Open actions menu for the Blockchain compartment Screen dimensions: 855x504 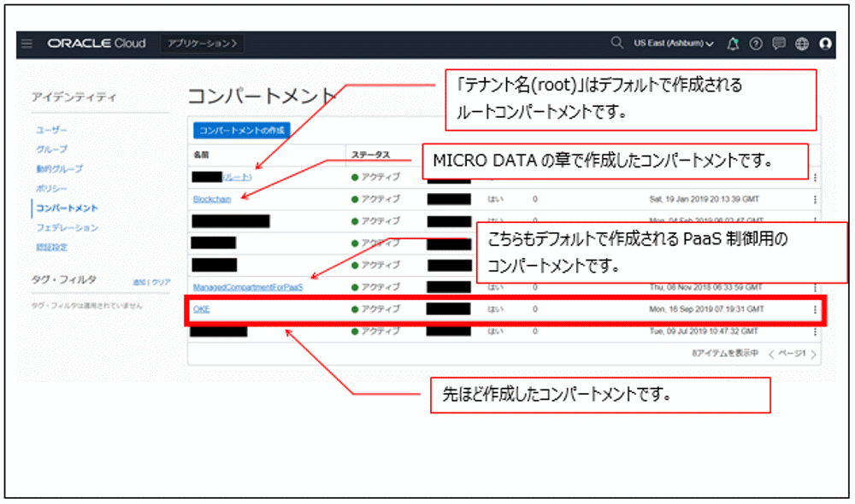coord(815,198)
